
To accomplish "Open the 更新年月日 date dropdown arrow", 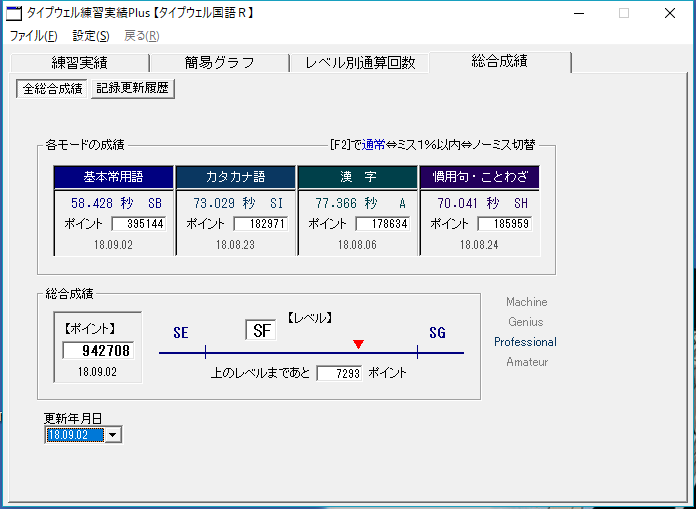I will [114, 435].
